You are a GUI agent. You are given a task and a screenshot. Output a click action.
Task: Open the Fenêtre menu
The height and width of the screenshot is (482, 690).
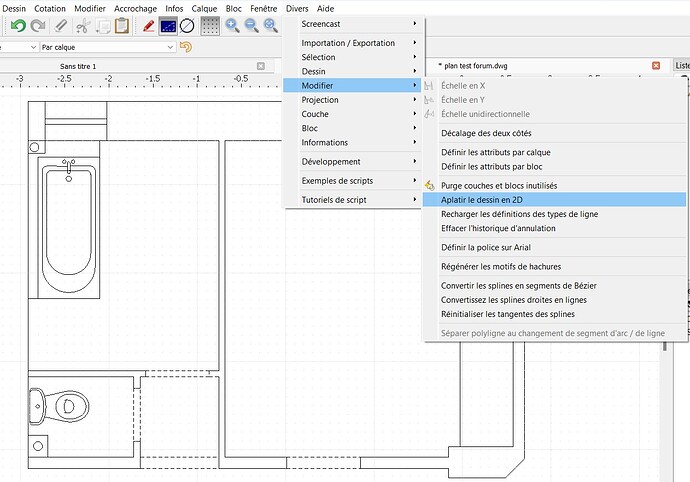click(x=264, y=8)
